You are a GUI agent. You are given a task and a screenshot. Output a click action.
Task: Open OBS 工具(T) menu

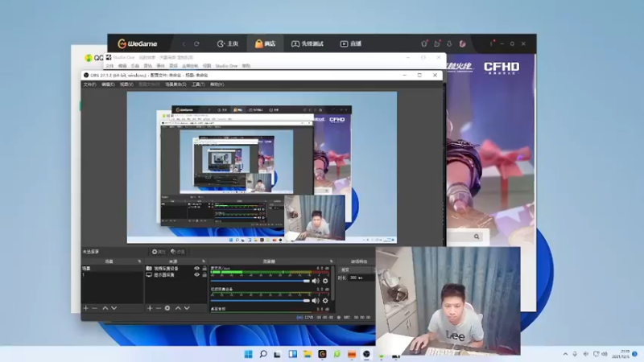(198, 84)
